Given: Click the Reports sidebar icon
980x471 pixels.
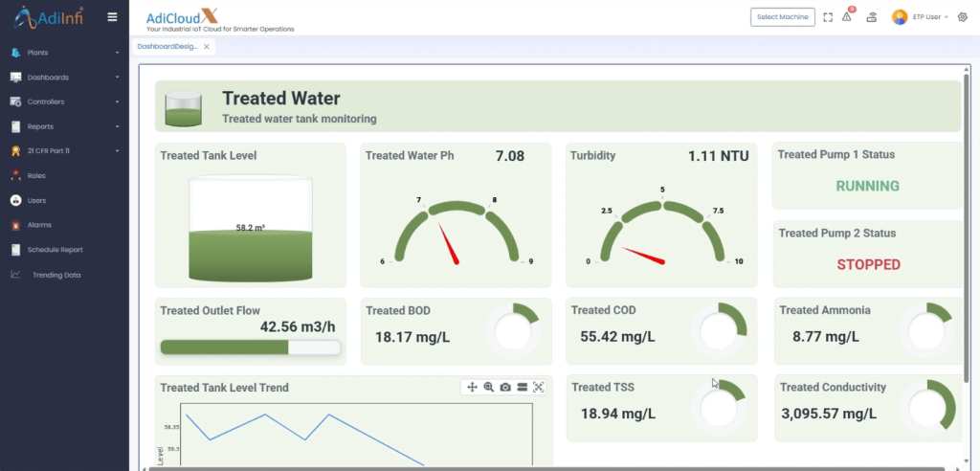Looking at the screenshot, I should tap(15, 126).
